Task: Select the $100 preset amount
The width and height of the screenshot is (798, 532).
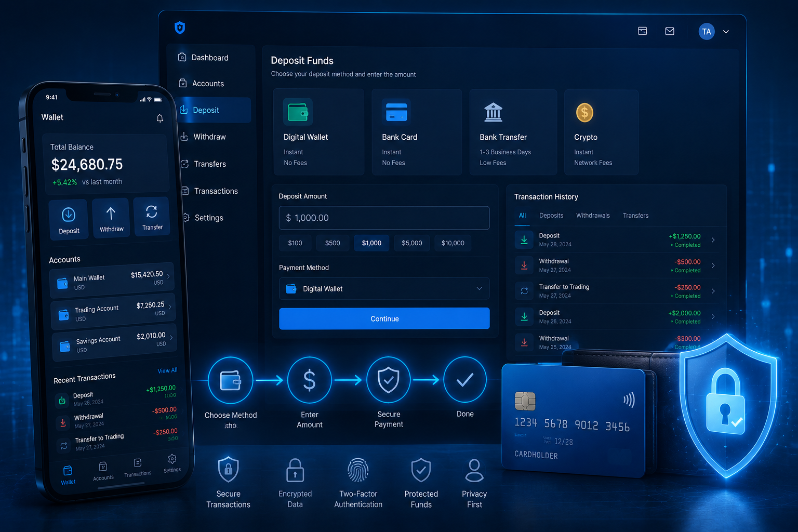Action: [295, 243]
